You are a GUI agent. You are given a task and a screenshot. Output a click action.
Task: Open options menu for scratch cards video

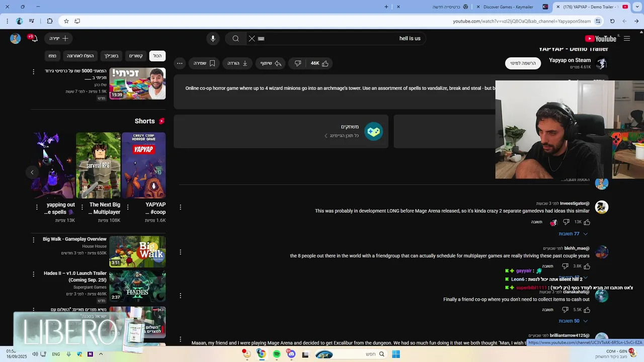tap(34, 72)
